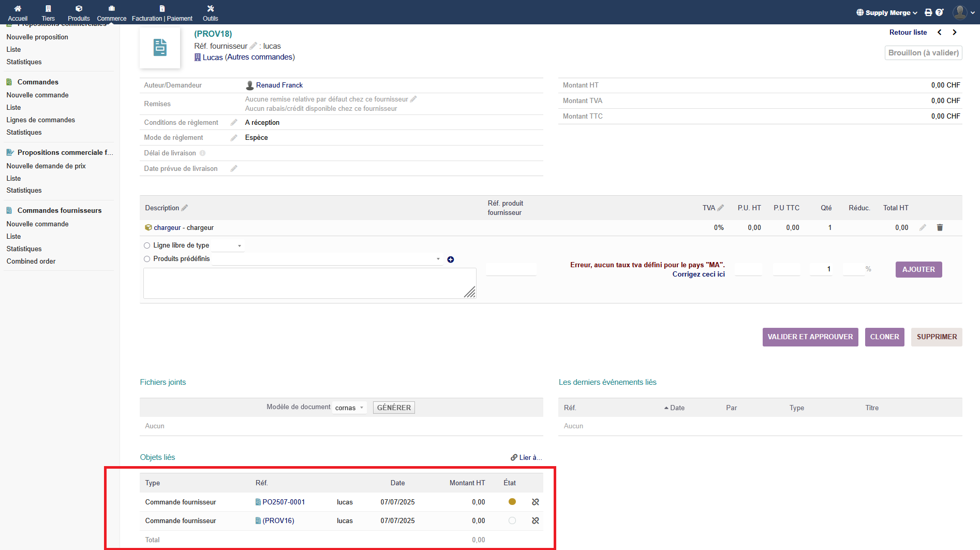Click the Valider et Approuver button

coord(810,337)
